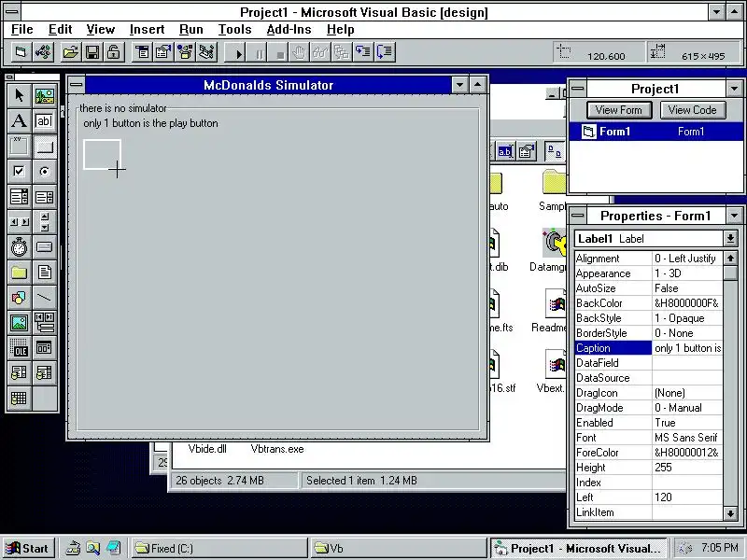
Task: Select the FileListBox document tool
Action: (44, 273)
